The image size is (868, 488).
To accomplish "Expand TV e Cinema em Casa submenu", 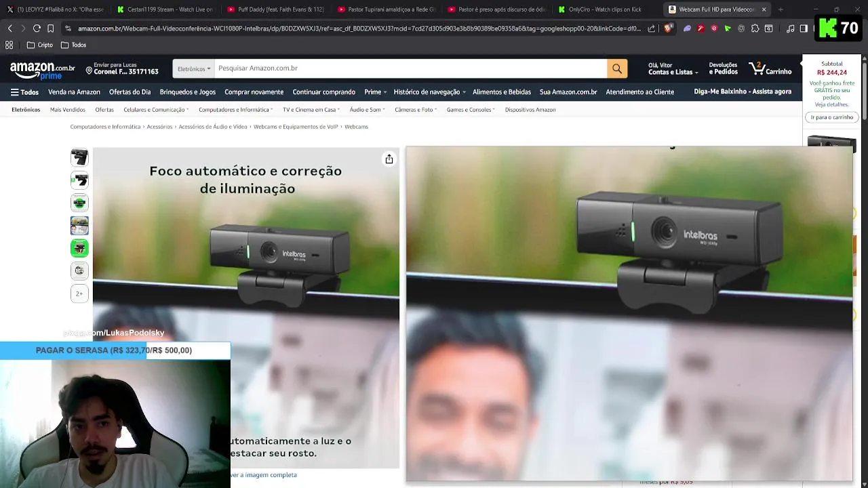I will 311,110.
